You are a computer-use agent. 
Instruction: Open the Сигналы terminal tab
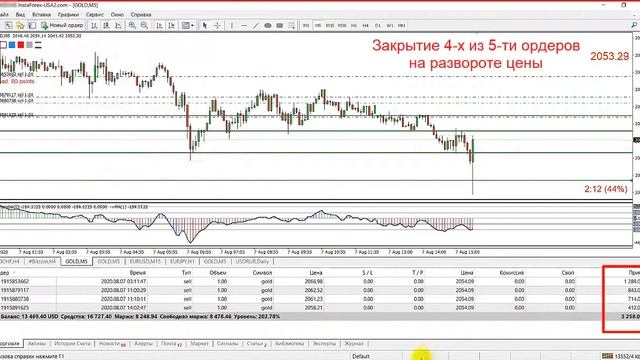227,344
